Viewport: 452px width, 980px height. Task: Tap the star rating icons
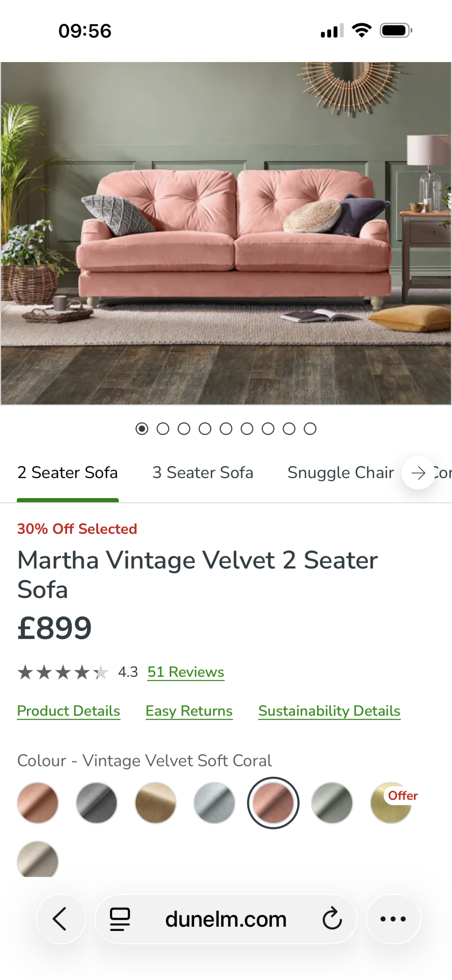63,672
